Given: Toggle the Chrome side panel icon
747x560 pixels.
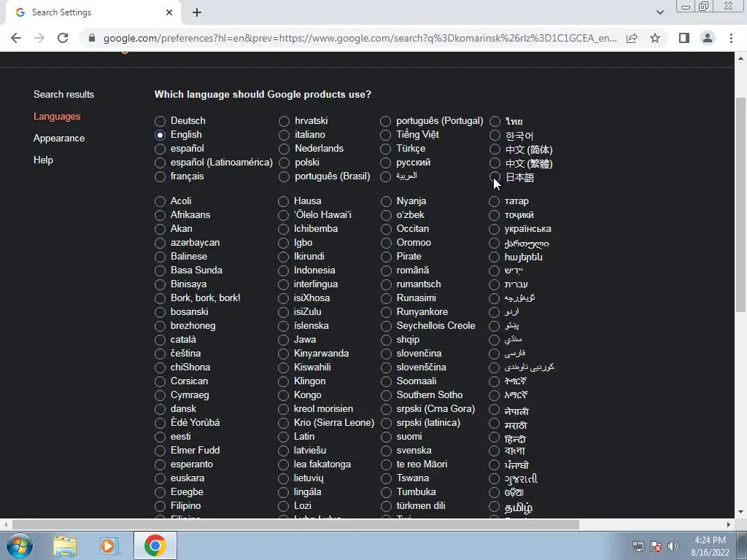Looking at the screenshot, I should tap(684, 38).
